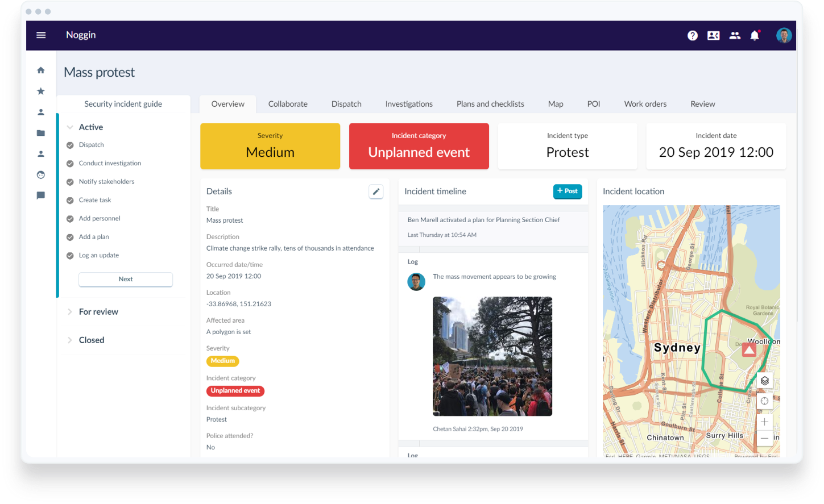Open the hamburger navigation menu

pos(40,35)
